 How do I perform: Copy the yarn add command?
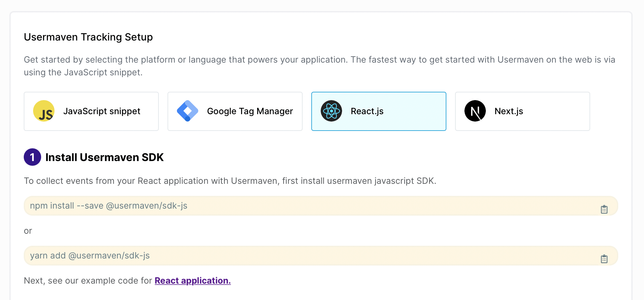(604, 259)
